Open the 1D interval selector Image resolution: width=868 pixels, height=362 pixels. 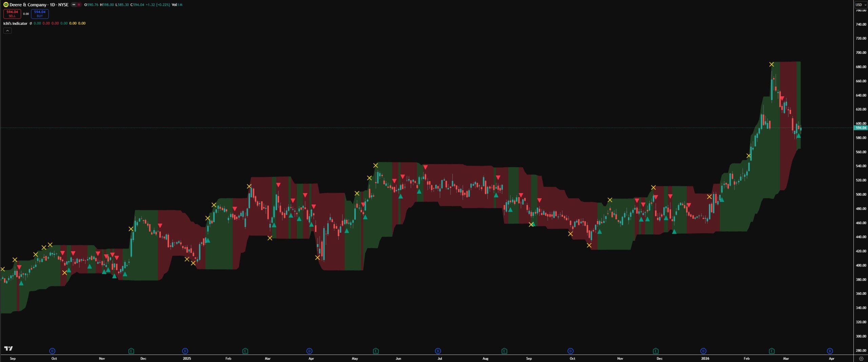click(x=53, y=5)
